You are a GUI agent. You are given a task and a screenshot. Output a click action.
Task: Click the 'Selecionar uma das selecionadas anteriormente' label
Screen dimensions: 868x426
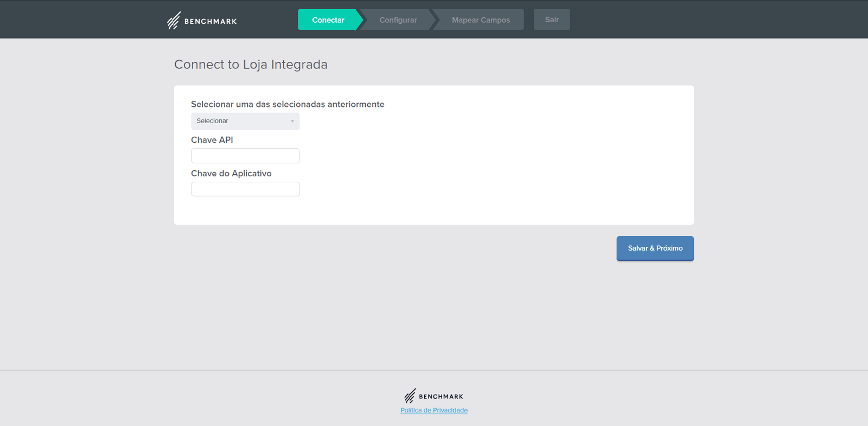tap(288, 104)
